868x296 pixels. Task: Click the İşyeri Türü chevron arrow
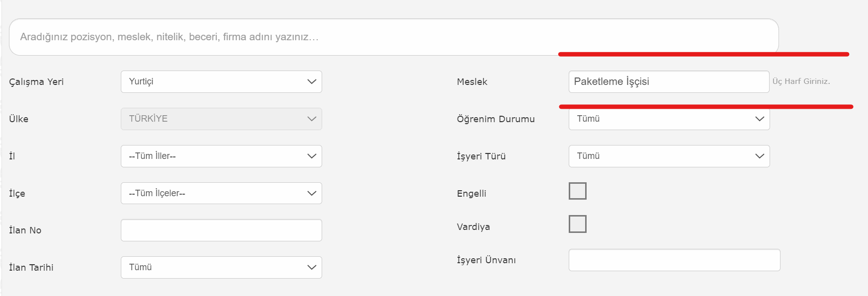[760, 156]
